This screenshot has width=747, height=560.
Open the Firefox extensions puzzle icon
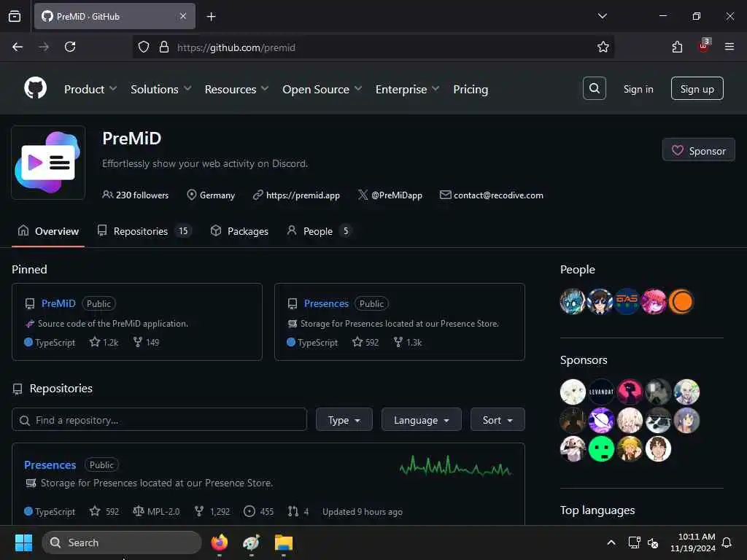click(677, 47)
